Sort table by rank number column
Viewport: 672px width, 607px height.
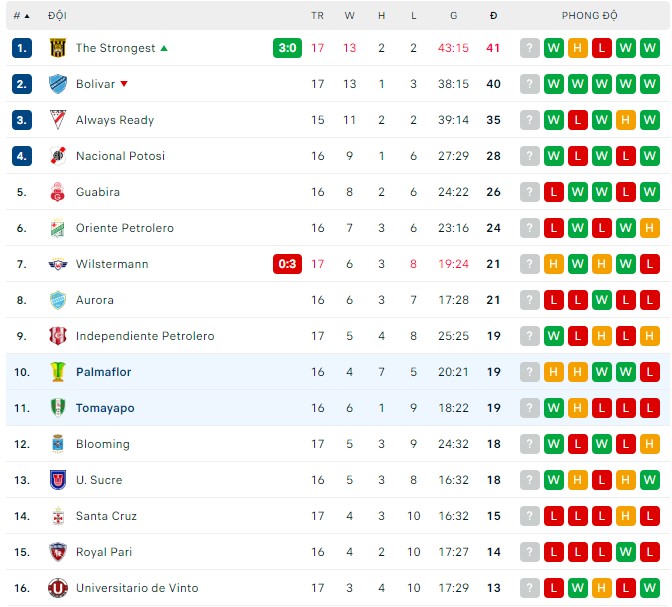pos(21,16)
